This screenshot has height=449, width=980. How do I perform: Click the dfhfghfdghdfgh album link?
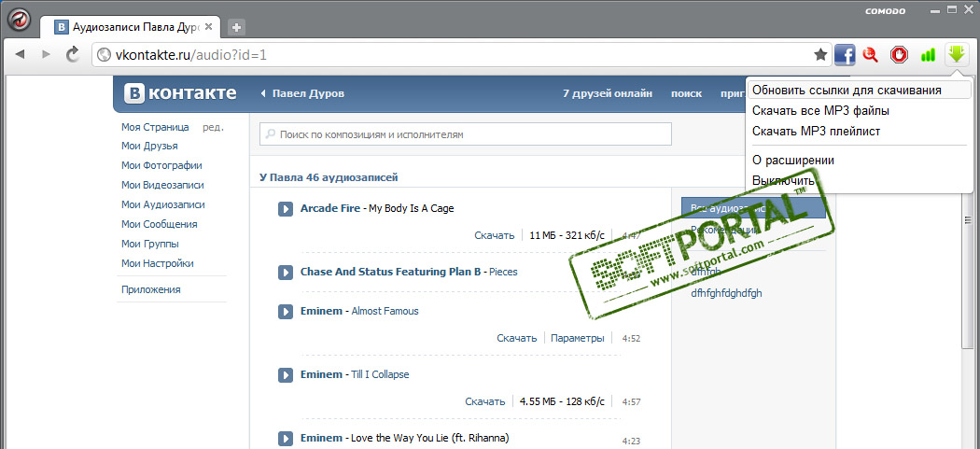726,293
